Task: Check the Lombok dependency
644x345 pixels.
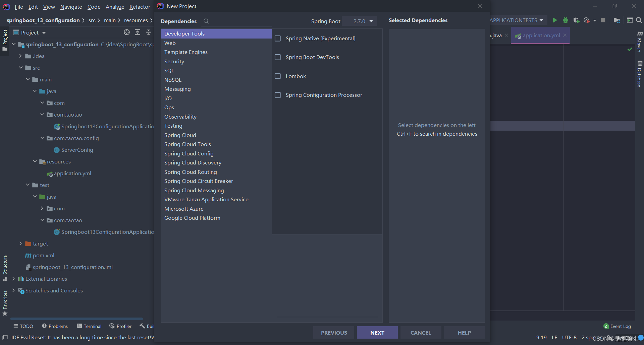Action: 278,76
